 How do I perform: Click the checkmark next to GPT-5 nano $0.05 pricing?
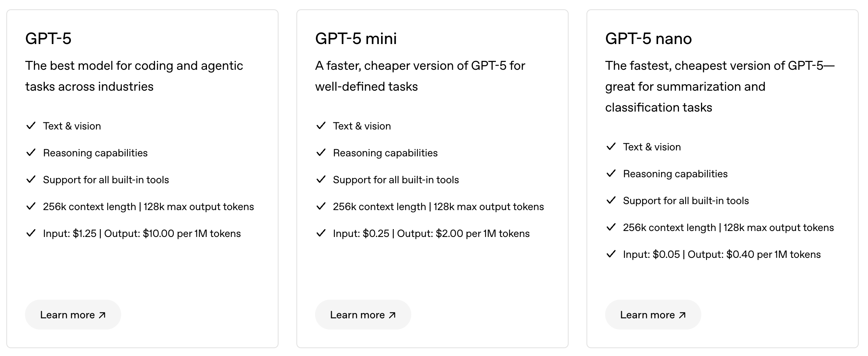point(611,254)
